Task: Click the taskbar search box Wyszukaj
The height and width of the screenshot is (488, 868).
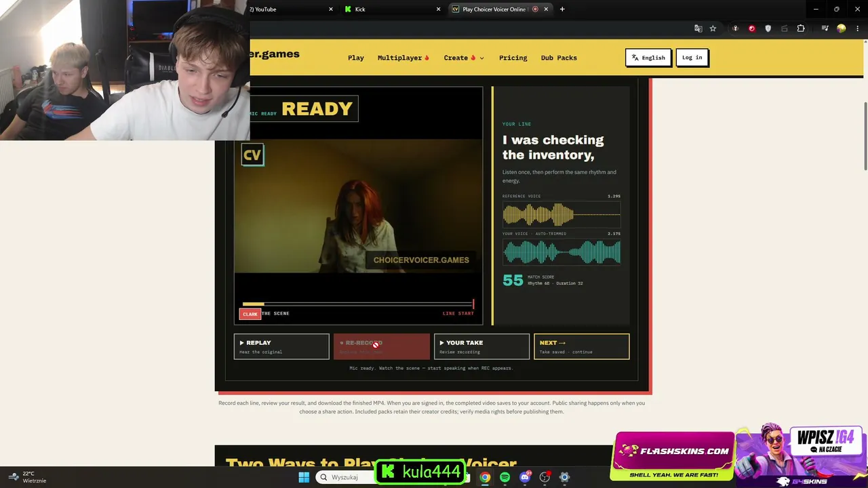Action: pyautogui.click(x=346, y=477)
